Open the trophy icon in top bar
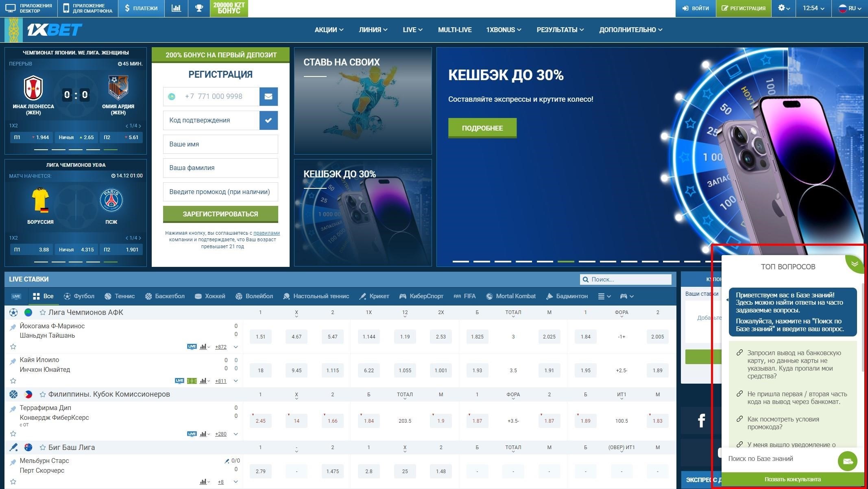This screenshot has height=489, width=868. coord(199,8)
